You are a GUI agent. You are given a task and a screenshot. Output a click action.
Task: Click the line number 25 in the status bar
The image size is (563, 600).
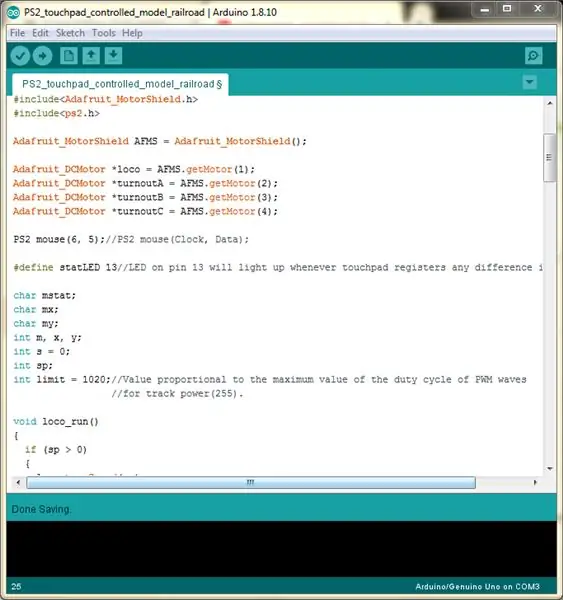coord(16,587)
